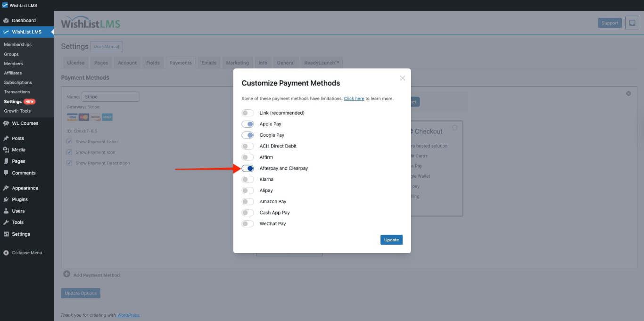Collapse the WordPress admin menu

point(24,252)
